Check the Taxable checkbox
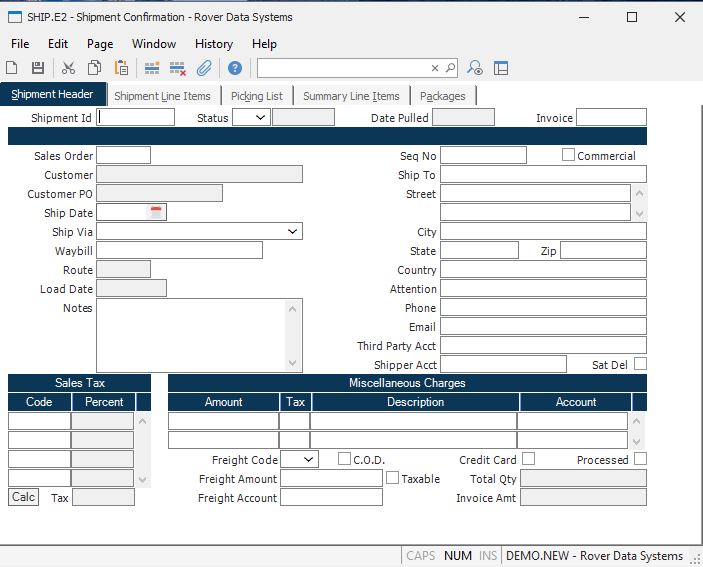Image resolution: width=703 pixels, height=567 pixels. coord(392,478)
